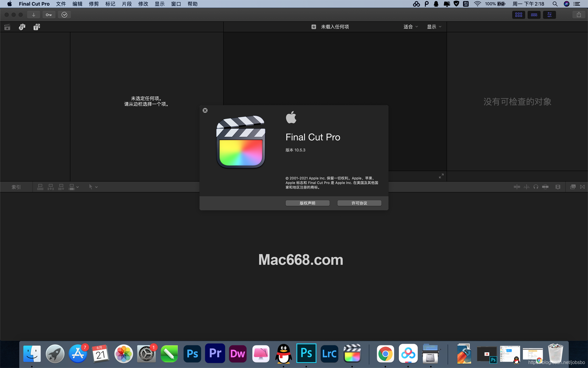Click the import media arrow icon
This screenshot has height=368, width=588.
34,15
